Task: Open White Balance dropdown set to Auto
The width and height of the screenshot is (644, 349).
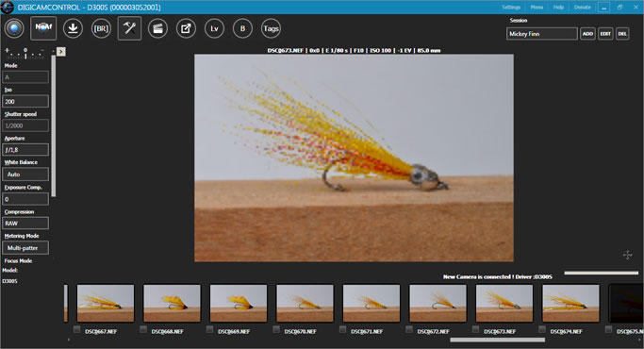Action: (25, 174)
